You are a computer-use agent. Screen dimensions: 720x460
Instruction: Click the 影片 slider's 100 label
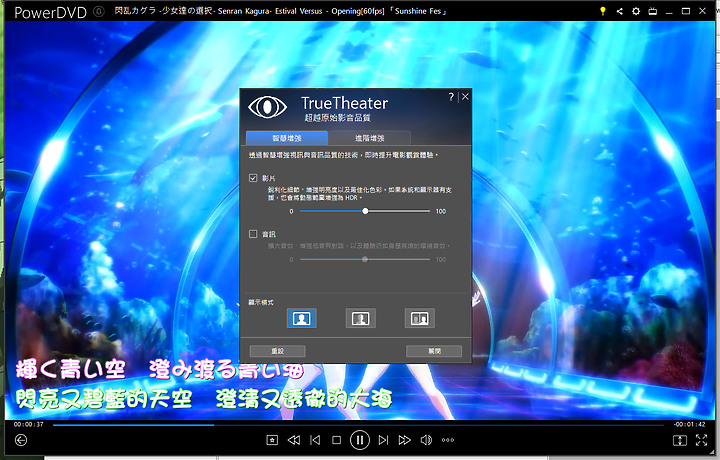coord(441,211)
